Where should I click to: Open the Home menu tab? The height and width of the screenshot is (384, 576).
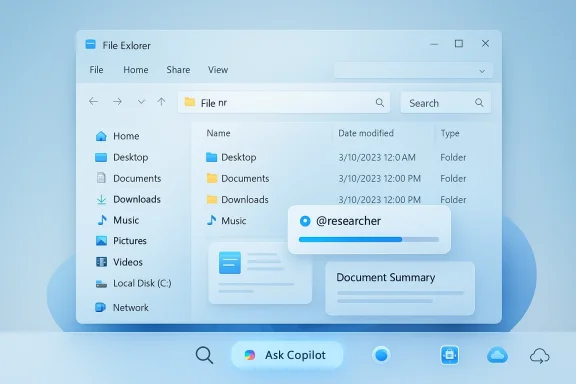136,70
